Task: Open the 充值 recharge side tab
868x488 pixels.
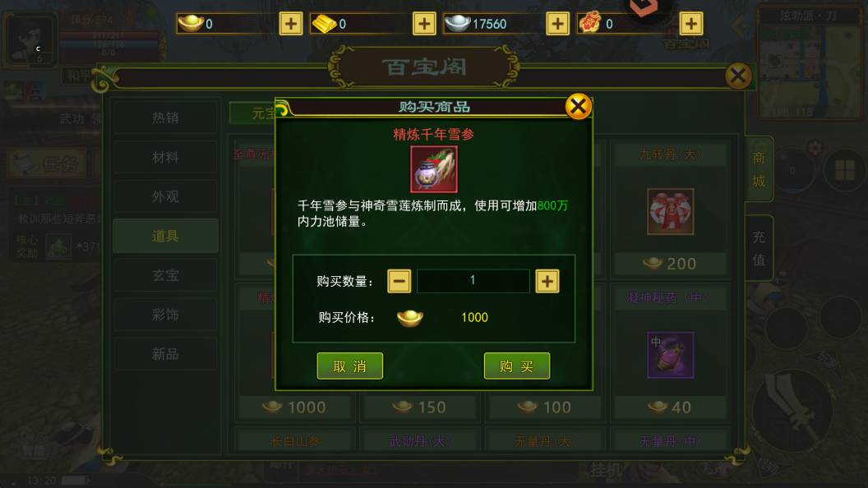Action: point(759,248)
